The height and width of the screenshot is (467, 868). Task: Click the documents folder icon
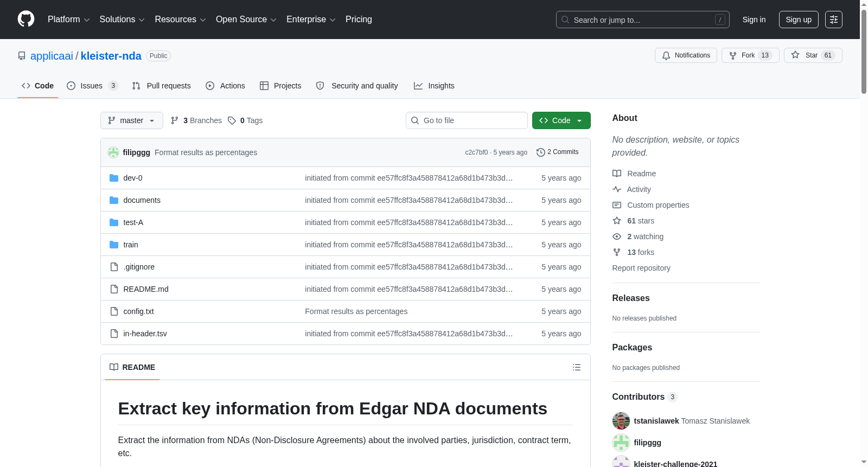114,200
